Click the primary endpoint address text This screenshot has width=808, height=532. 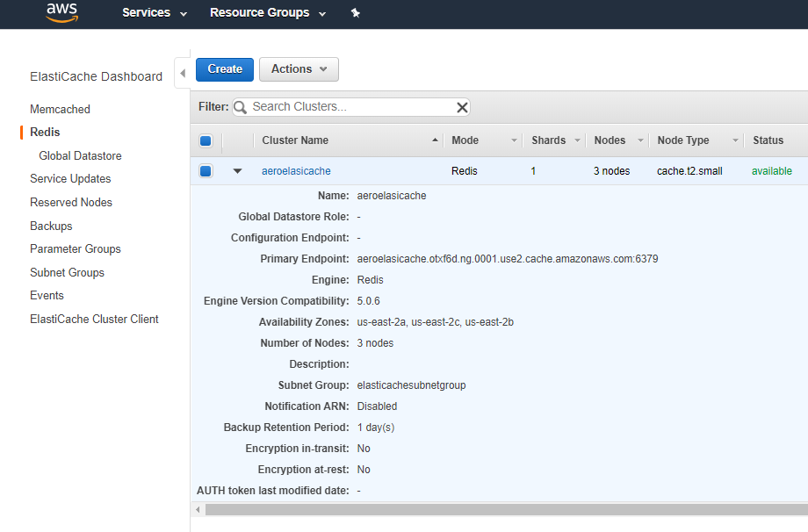[508, 259]
